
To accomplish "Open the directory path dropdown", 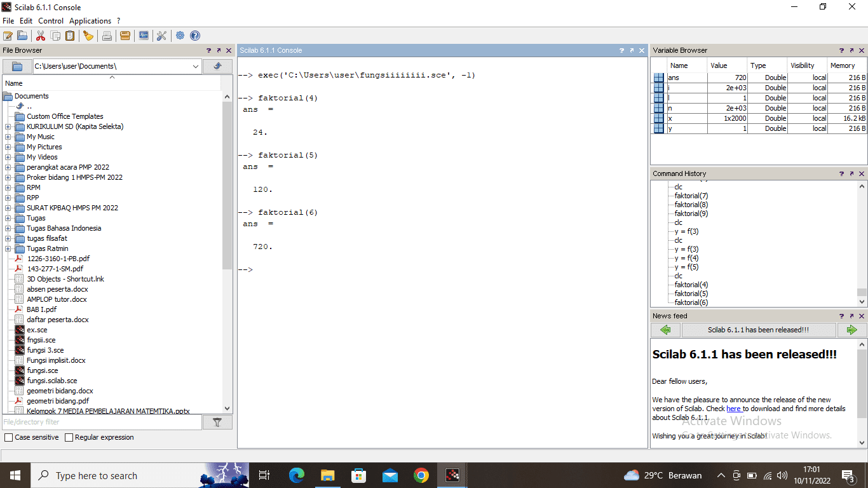I will tap(196, 66).
